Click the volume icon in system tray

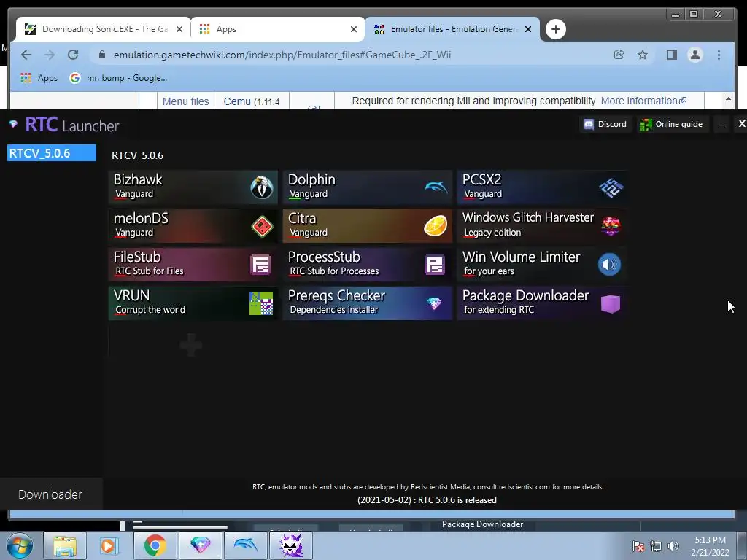pos(673,546)
